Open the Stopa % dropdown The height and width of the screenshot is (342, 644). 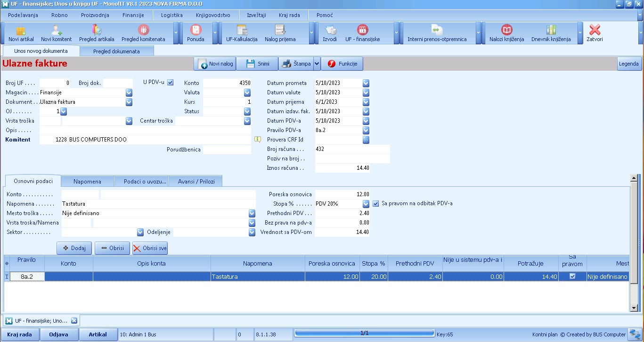pos(366,204)
